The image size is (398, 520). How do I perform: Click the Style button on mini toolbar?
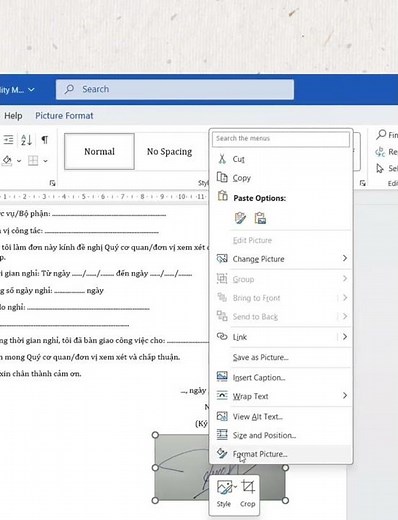point(224,494)
